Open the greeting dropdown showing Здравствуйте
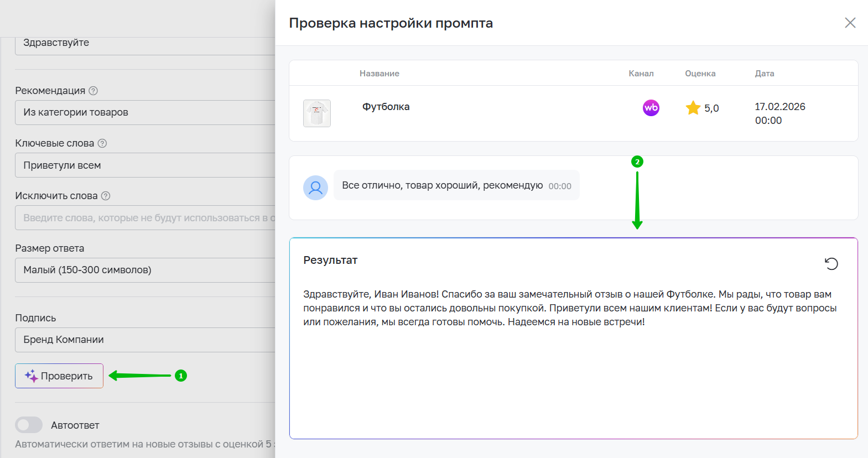Viewport: 868px width, 458px height. 145,44
